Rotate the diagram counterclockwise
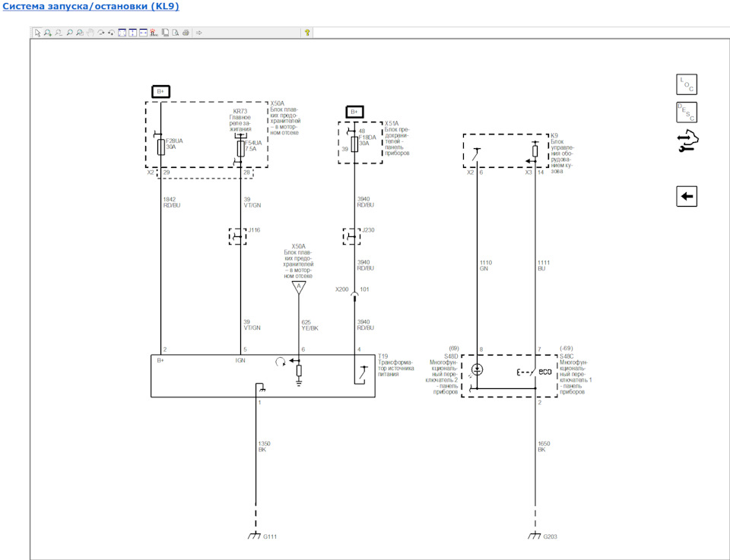This screenshot has height=560, width=730. point(111,33)
